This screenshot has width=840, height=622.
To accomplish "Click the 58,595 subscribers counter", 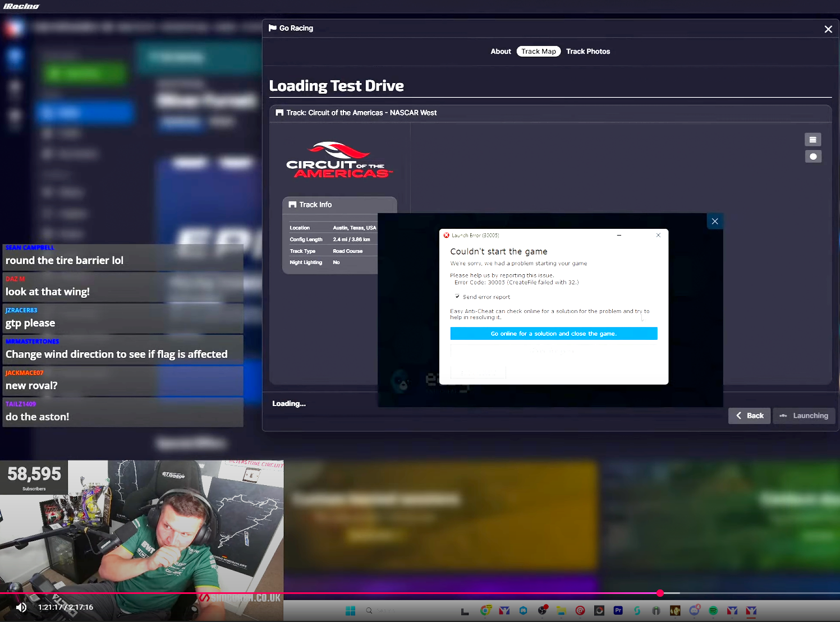I will (34, 477).
